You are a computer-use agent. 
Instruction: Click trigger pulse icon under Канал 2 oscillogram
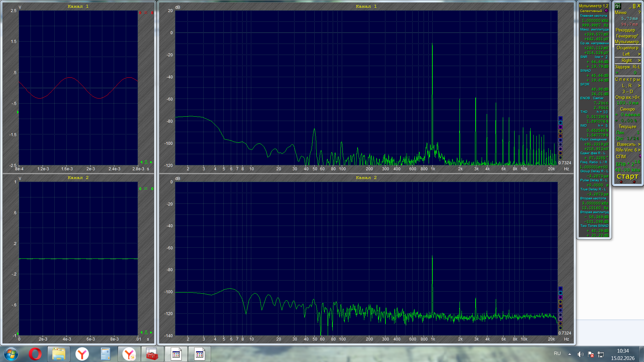coord(146,333)
